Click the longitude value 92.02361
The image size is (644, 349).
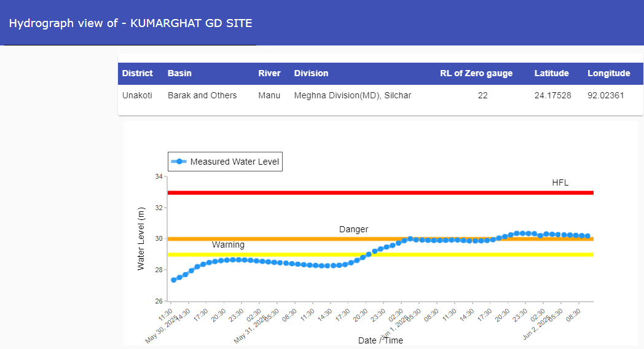click(x=606, y=96)
